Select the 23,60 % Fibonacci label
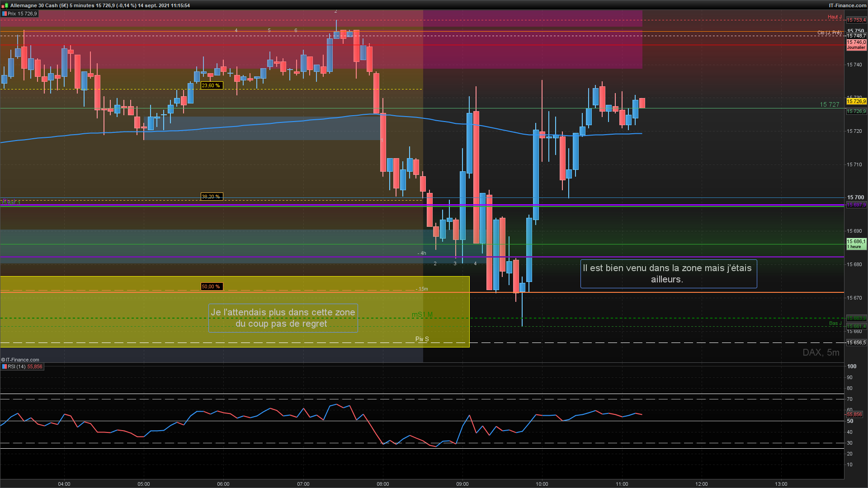 pos(211,85)
